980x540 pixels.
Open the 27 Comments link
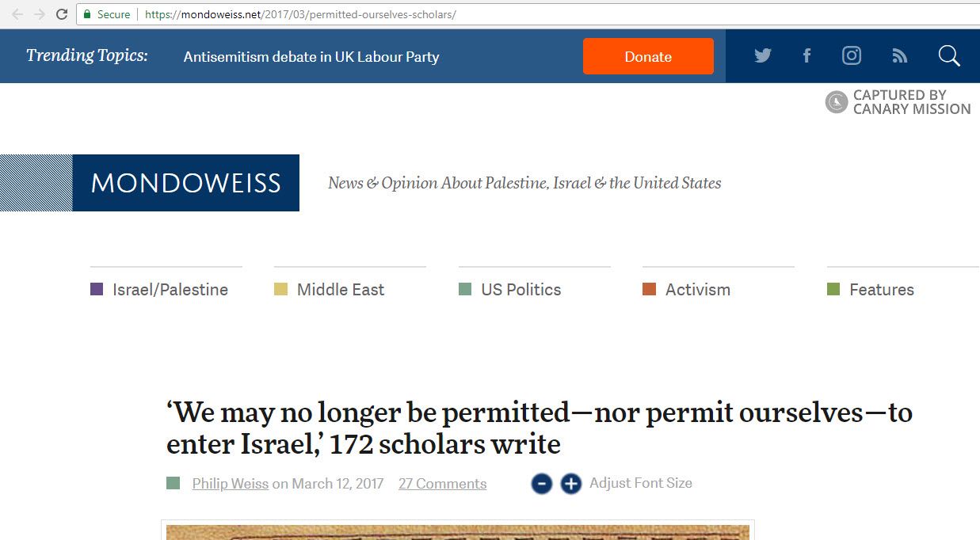(442, 483)
